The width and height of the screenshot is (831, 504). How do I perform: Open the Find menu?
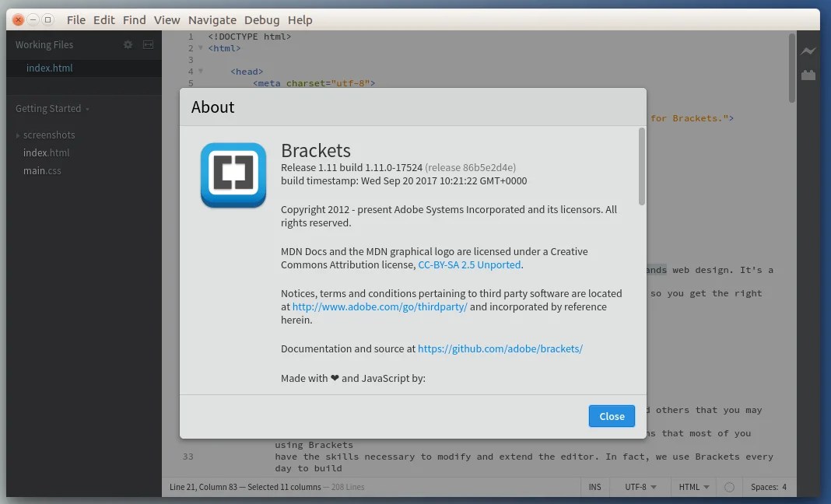134,19
